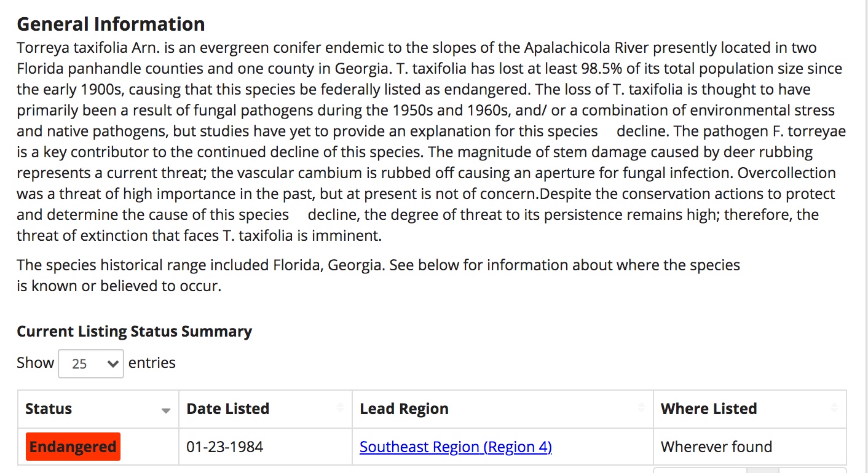868x473 pixels.
Task: Click the Show label before entries selector
Action: coord(36,363)
